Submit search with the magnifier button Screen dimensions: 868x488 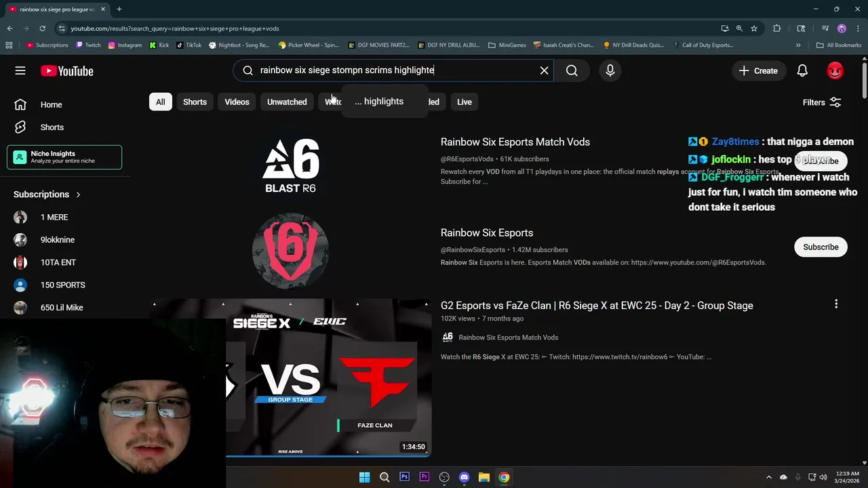tap(572, 70)
